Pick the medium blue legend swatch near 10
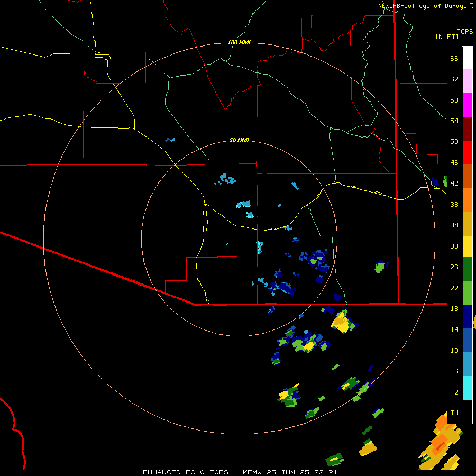The width and height of the screenshot is (476, 476). coord(467,340)
